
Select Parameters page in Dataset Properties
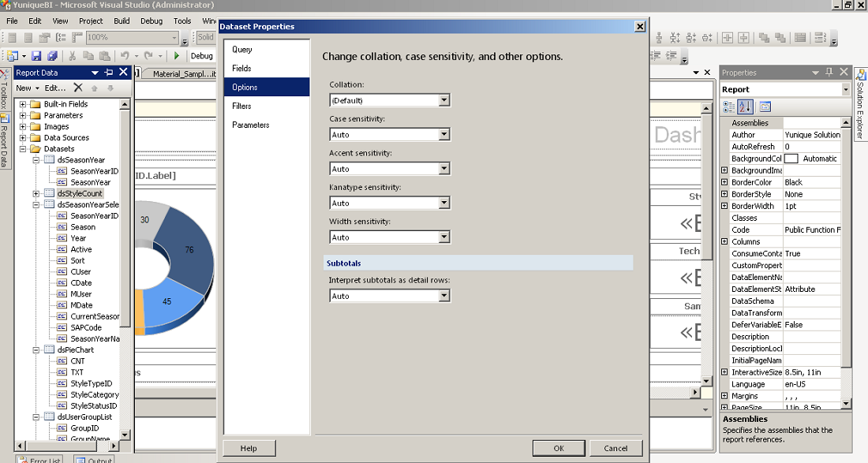pos(267,125)
